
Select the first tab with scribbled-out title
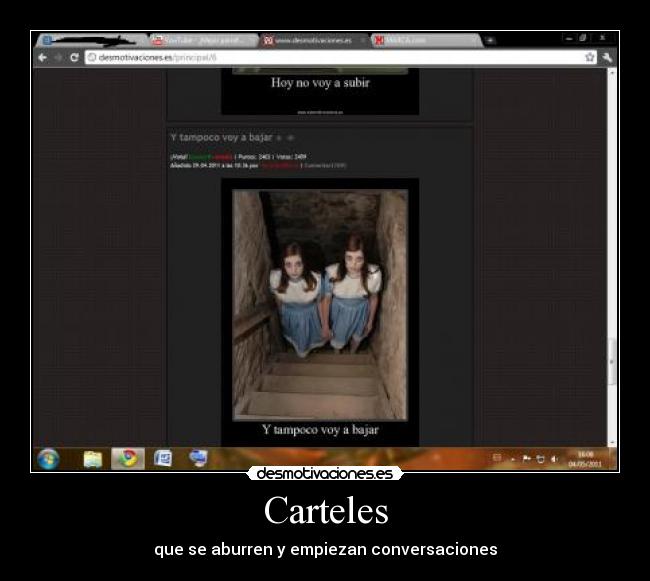pyautogui.click(x=92, y=41)
